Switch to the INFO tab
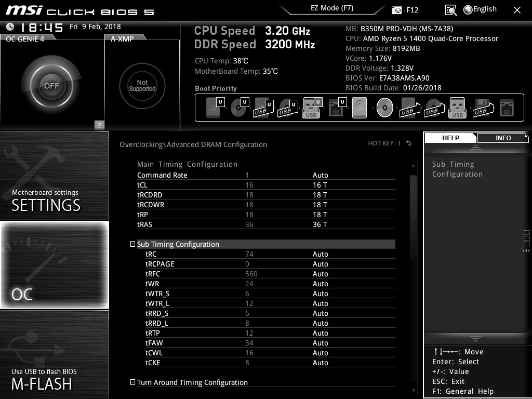532x399 pixels. (503, 138)
